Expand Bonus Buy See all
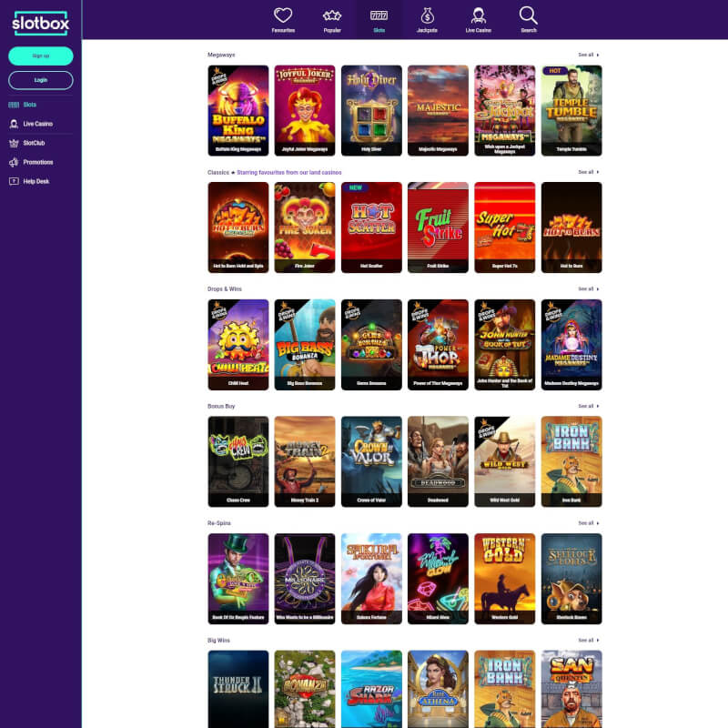This screenshot has width=728, height=728. [588, 406]
